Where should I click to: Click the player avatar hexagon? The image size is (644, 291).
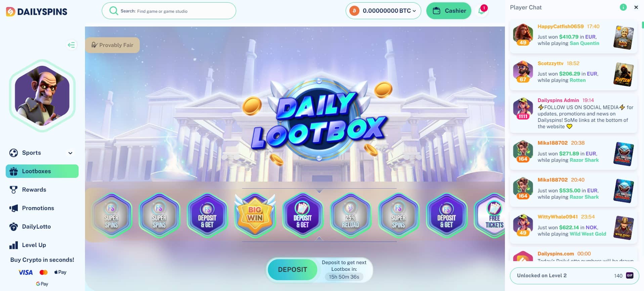[42, 96]
